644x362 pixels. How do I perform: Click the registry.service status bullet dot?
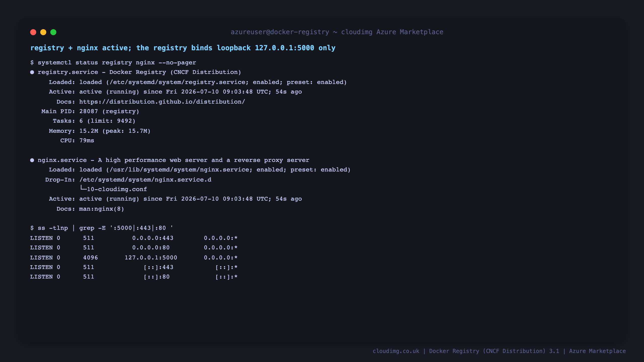[x=32, y=72]
